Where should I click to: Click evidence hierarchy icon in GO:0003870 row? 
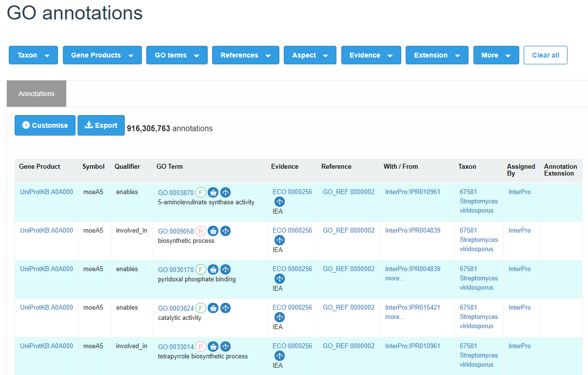[x=279, y=202]
